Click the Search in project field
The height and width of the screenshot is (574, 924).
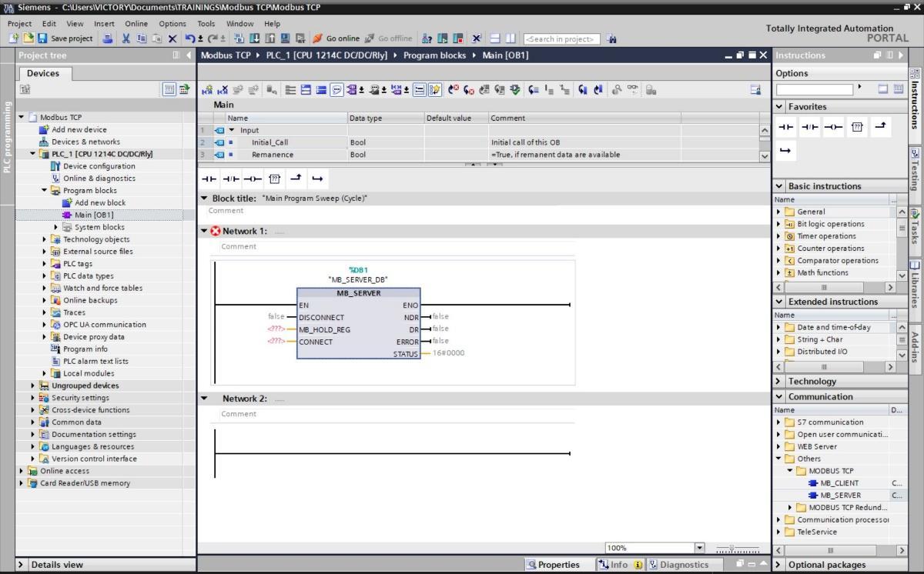click(x=562, y=38)
